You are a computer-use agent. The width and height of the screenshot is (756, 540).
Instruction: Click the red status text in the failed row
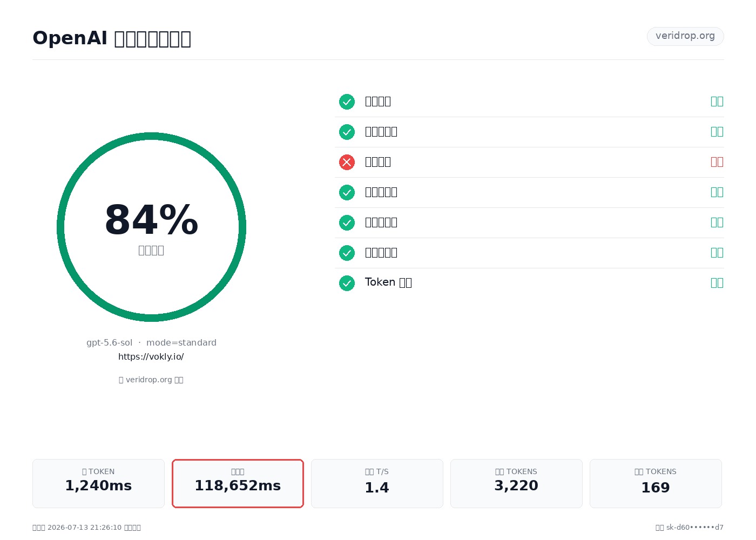tap(717, 162)
